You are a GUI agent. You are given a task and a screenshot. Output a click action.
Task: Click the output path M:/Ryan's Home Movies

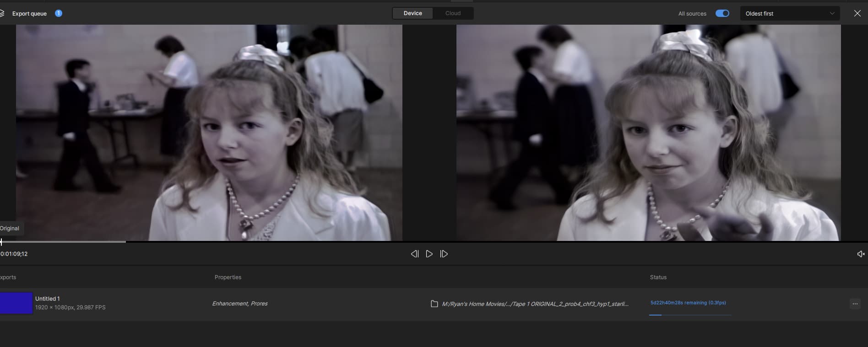click(x=535, y=304)
